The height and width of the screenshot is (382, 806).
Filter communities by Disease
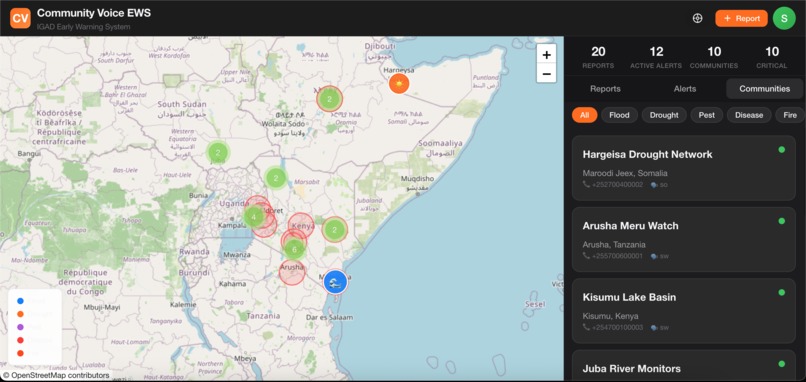(x=749, y=115)
